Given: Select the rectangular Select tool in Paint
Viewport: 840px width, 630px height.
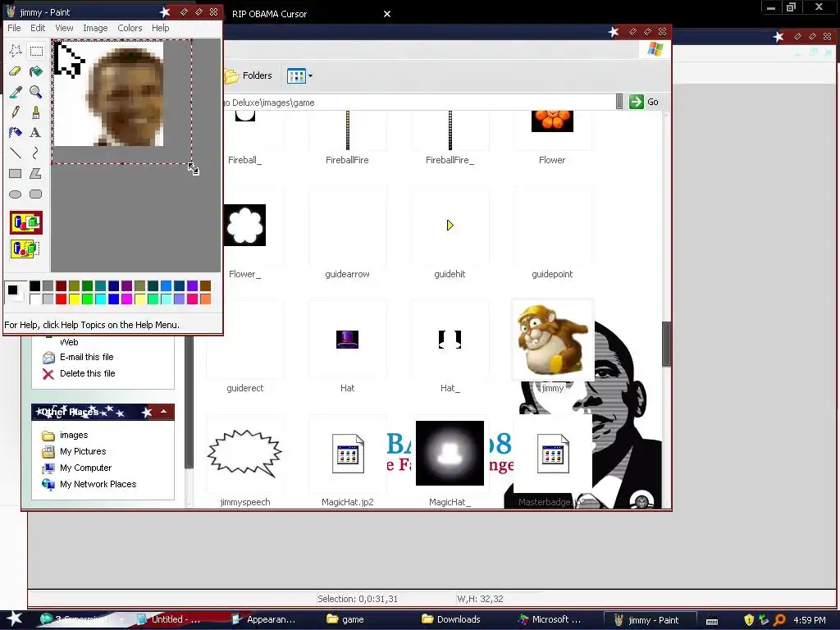Looking at the screenshot, I should coord(36,51).
